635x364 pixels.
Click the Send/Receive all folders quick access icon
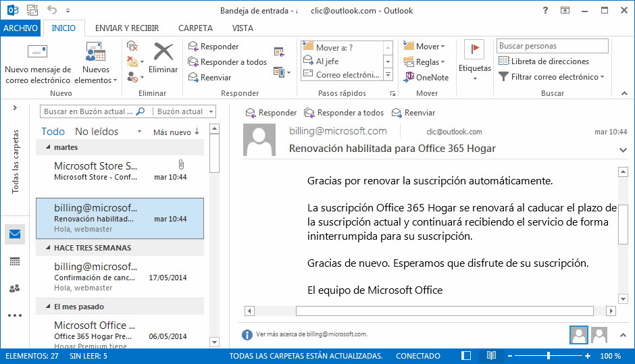click(32, 10)
